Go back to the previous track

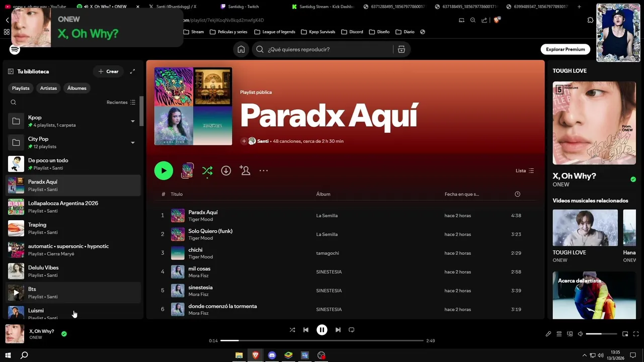pos(306,330)
